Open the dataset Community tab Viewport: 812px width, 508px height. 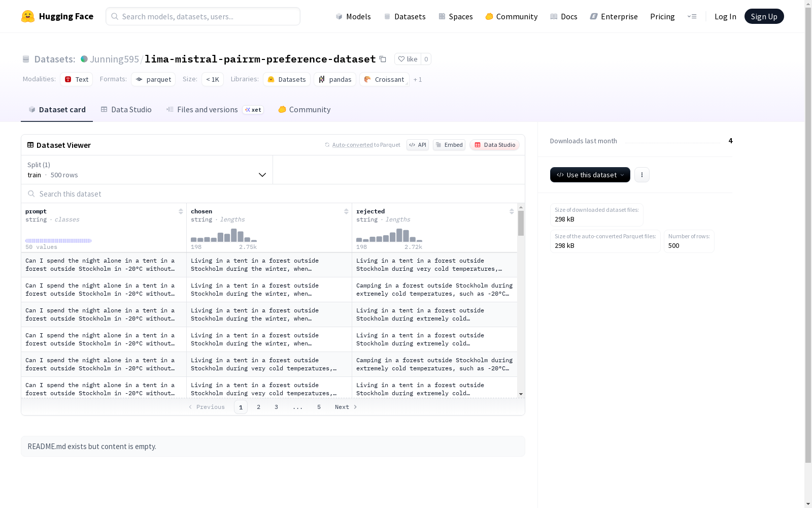pyautogui.click(x=304, y=110)
